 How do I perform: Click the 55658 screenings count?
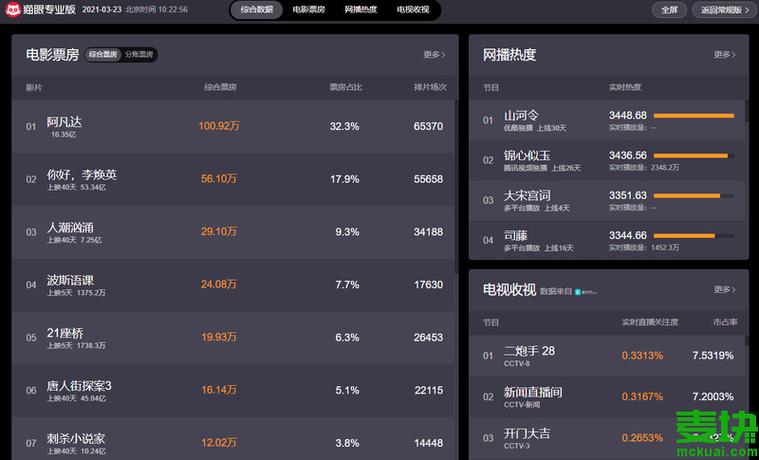click(x=428, y=179)
